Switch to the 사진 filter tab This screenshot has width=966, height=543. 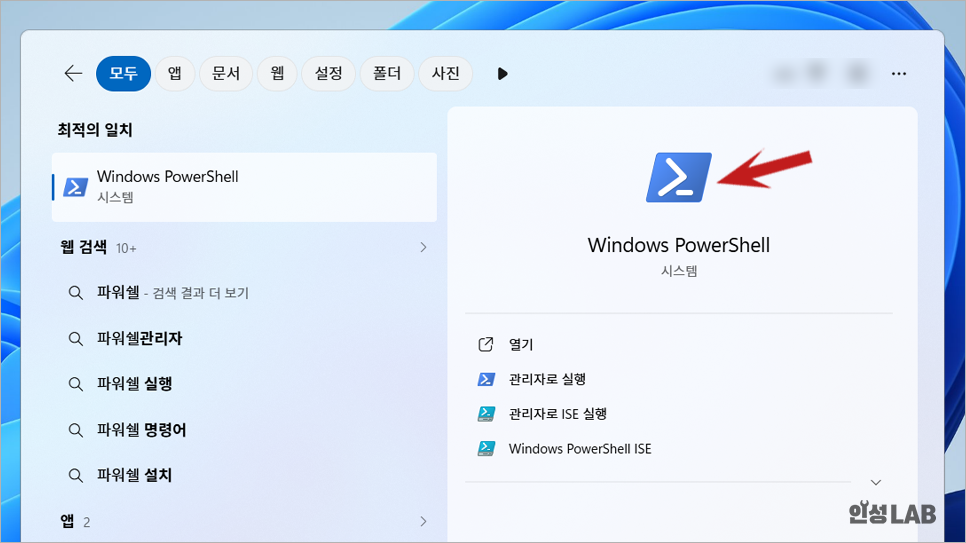tap(445, 73)
